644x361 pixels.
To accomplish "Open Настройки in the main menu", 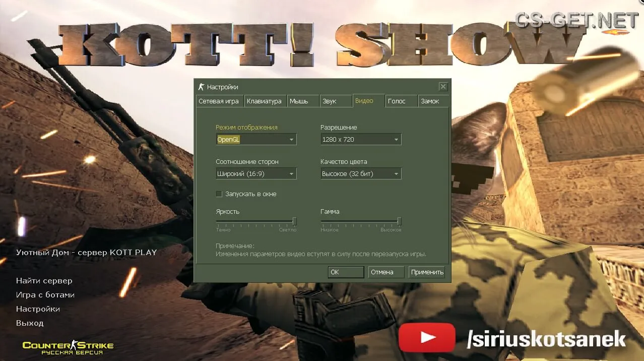I will [x=38, y=309].
